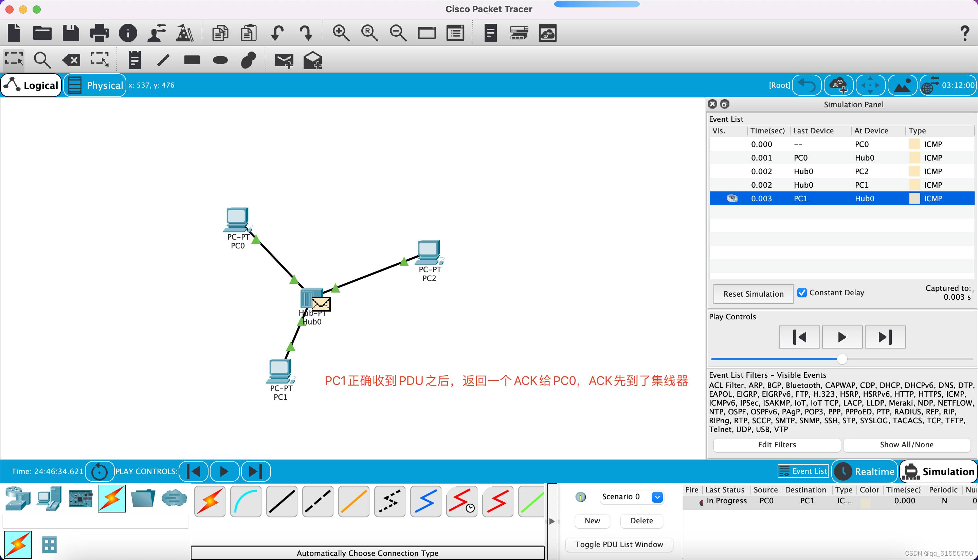Zoom in on the workspace
978x560 pixels.
point(341,33)
